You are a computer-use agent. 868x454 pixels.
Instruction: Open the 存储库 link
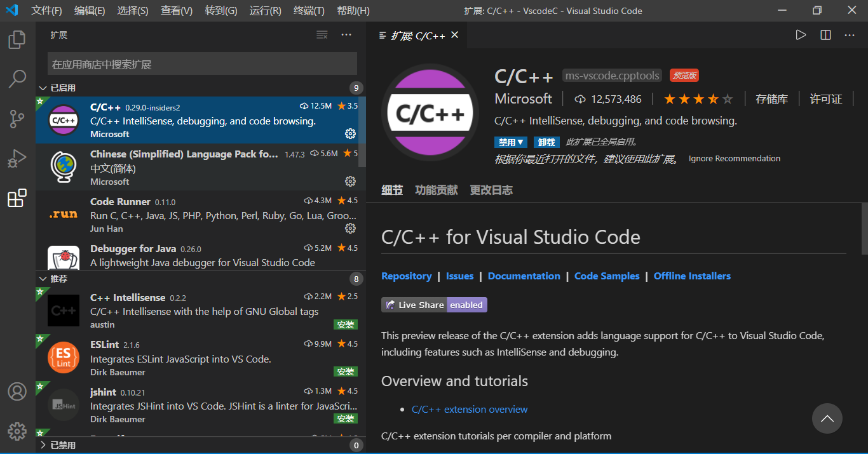click(771, 99)
